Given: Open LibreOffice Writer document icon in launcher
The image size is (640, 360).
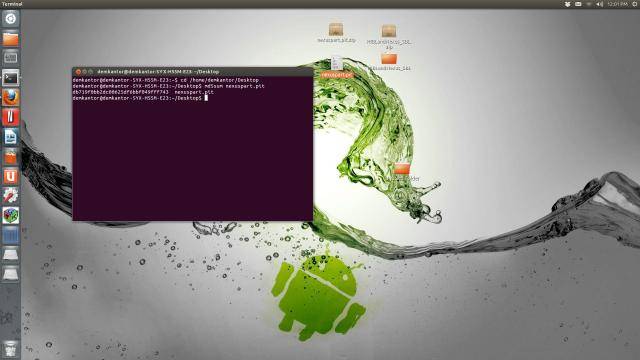Looking at the screenshot, I should (10, 137).
